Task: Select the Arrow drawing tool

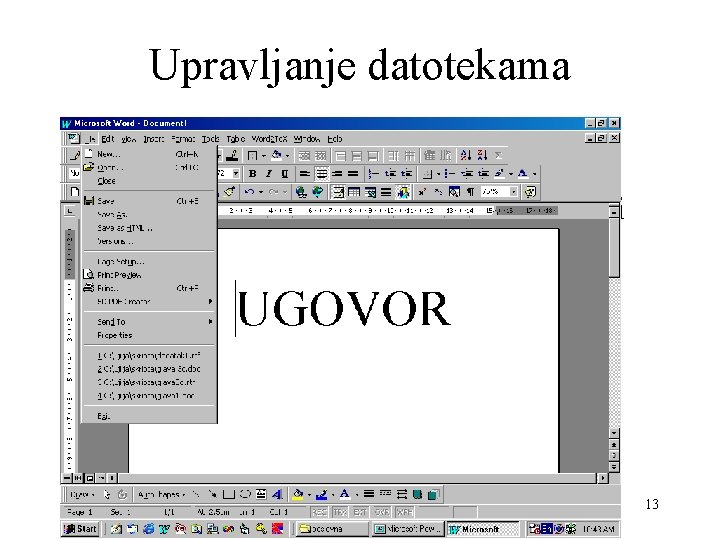Action: point(212,494)
